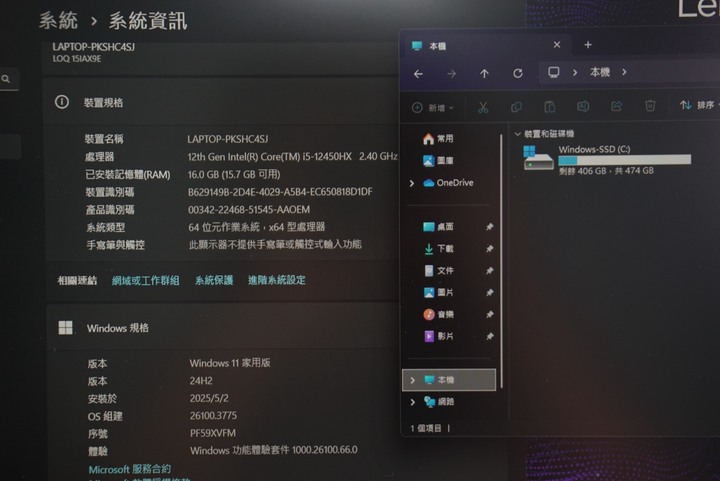Click the sidebar scrollbar in Explorer

coord(501,261)
